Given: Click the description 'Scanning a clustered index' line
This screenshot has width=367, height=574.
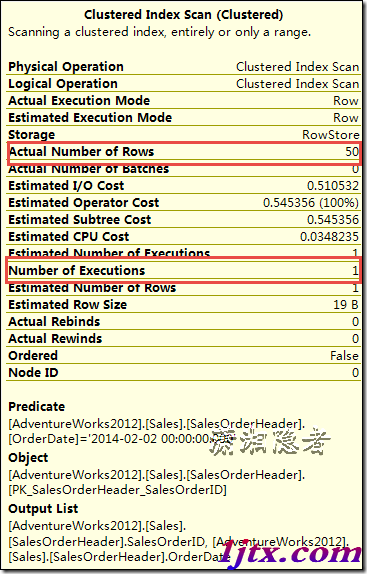Looking at the screenshot, I should (159, 32).
